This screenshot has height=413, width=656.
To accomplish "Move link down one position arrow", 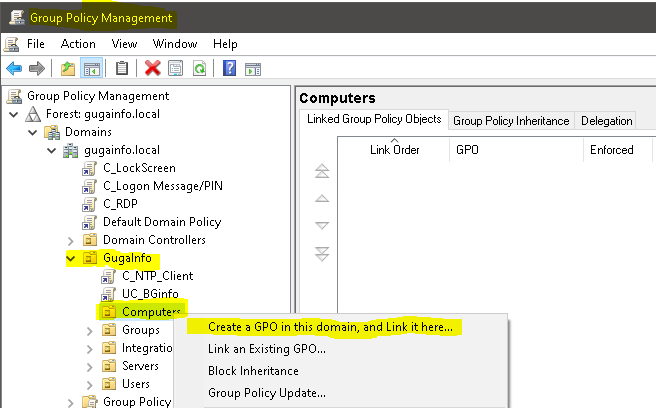I will [321, 226].
